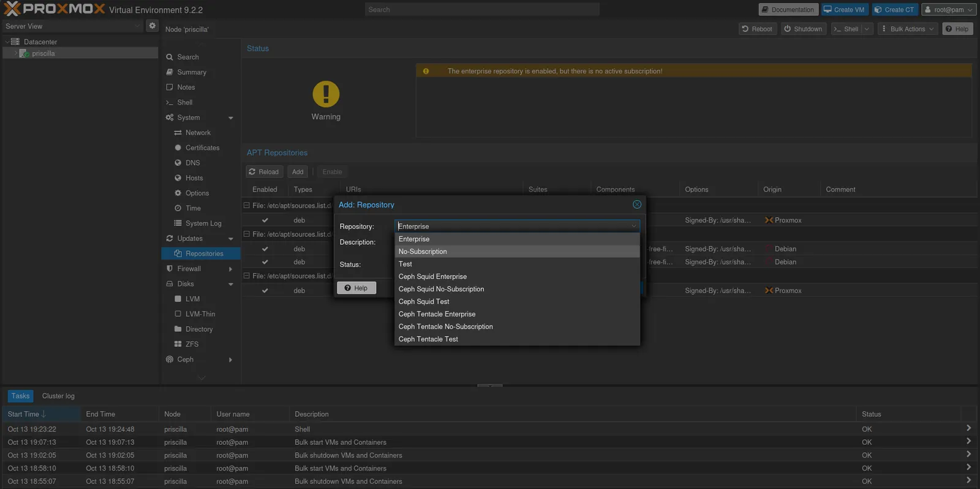
Task: Close the Add: Repository dialog
Action: 637,204
